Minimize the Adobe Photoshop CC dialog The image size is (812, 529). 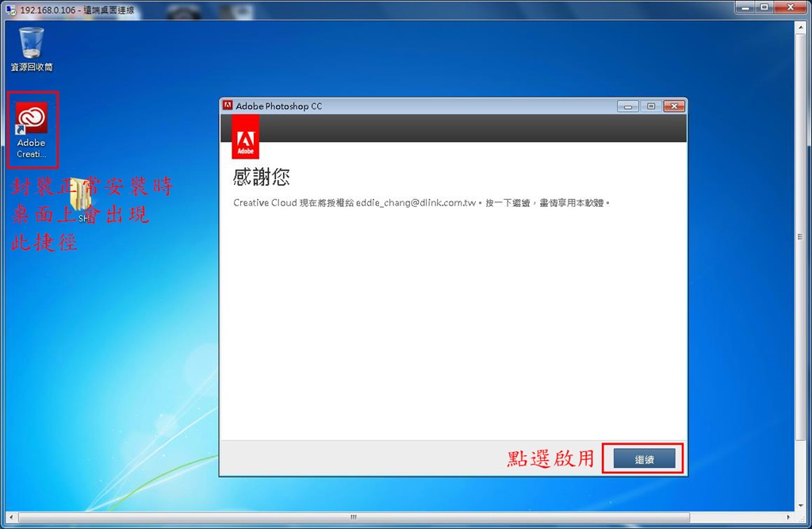tap(628, 106)
